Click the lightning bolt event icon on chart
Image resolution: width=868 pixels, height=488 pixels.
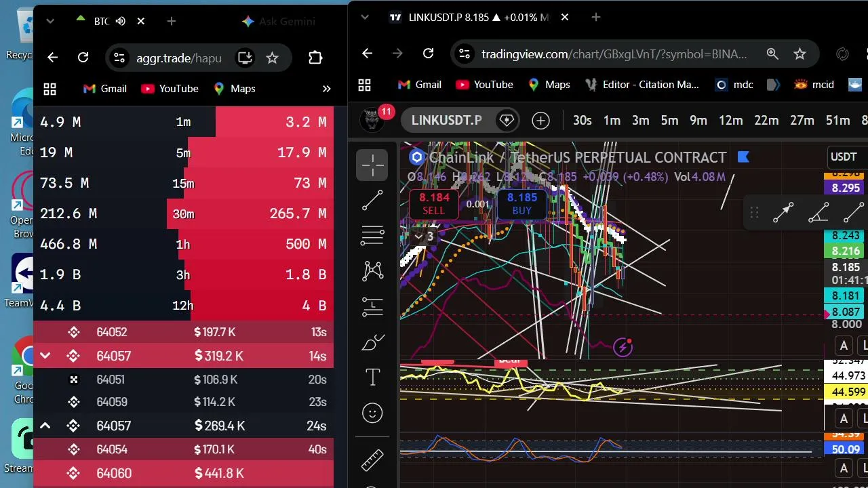pyautogui.click(x=623, y=348)
